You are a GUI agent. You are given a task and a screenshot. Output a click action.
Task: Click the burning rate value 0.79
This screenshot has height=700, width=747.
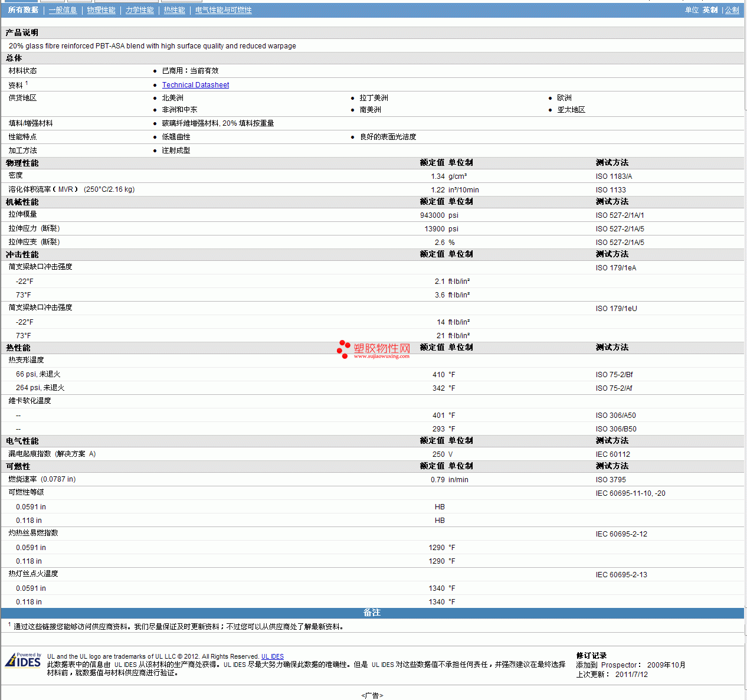[438, 480]
